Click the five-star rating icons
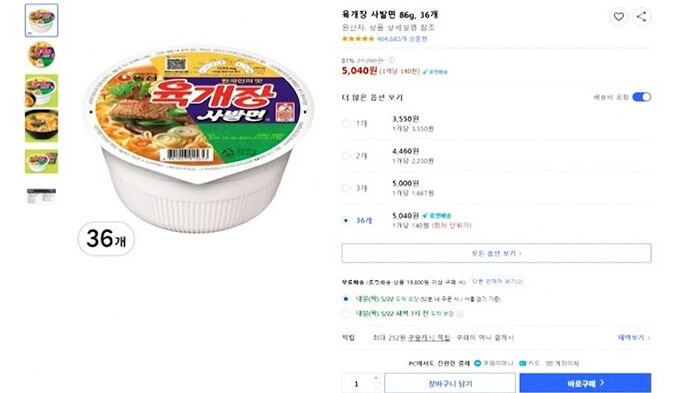 [x=358, y=39]
